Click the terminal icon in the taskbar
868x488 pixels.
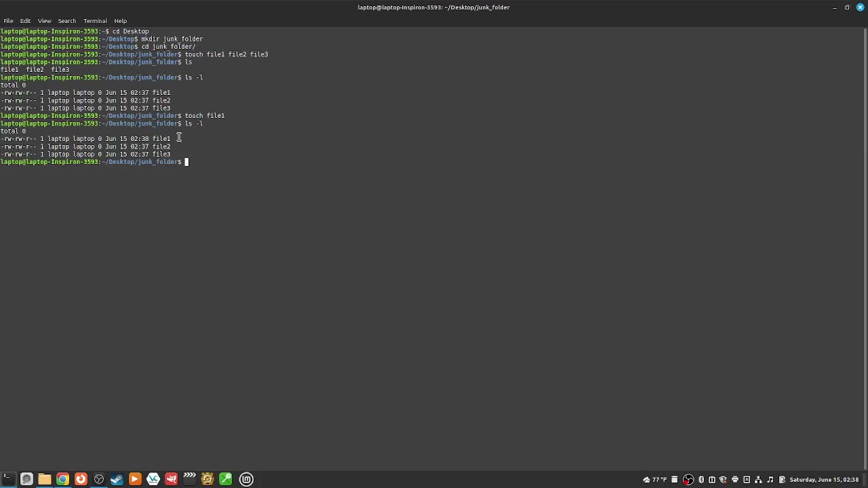[8, 479]
